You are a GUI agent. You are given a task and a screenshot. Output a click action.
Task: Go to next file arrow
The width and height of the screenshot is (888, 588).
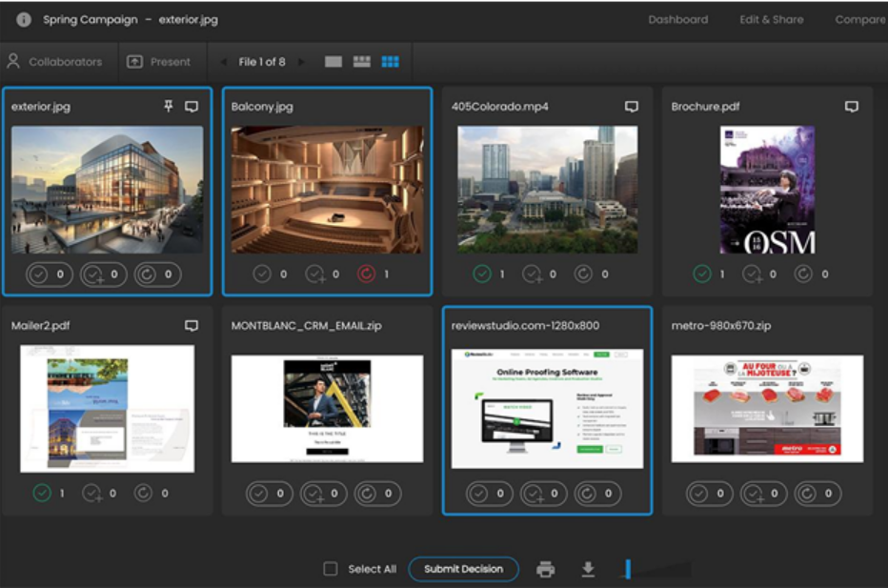[302, 62]
